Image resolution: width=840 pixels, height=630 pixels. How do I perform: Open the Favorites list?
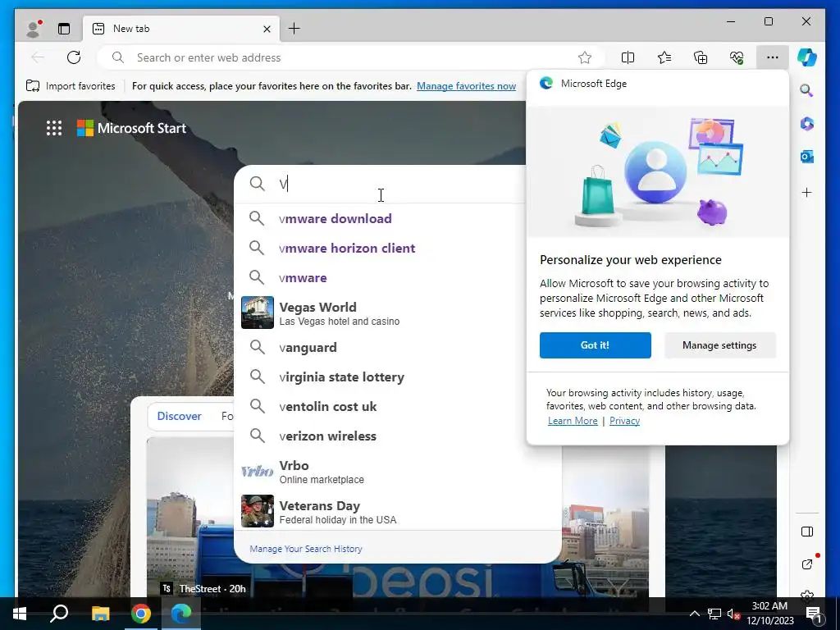click(664, 57)
